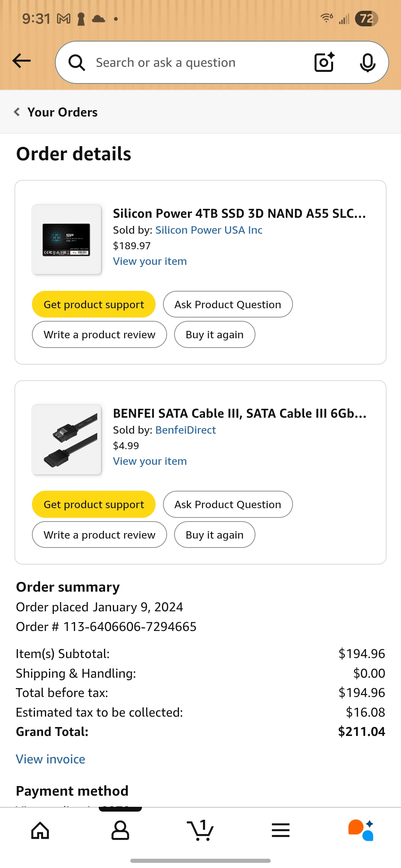Open BenfeiDirect seller link
This screenshot has width=401, height=868.
pos(185,430)
